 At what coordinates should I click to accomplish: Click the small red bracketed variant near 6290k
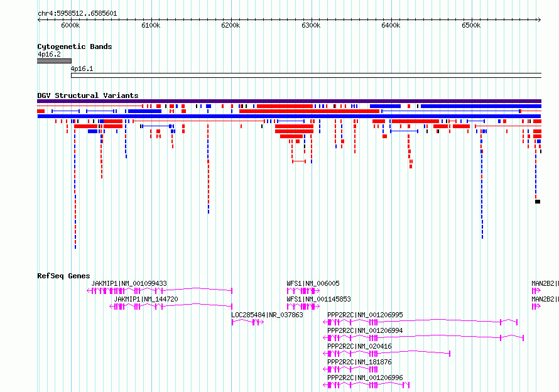pyautogui.click(x=299, y=161)
